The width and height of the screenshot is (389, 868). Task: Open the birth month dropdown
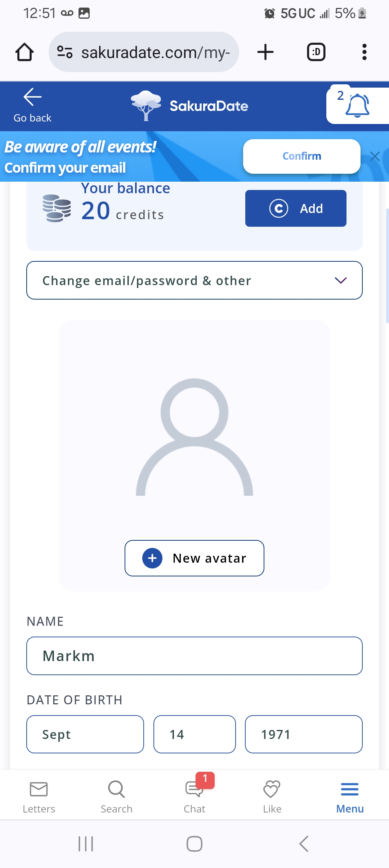[85, 734]
